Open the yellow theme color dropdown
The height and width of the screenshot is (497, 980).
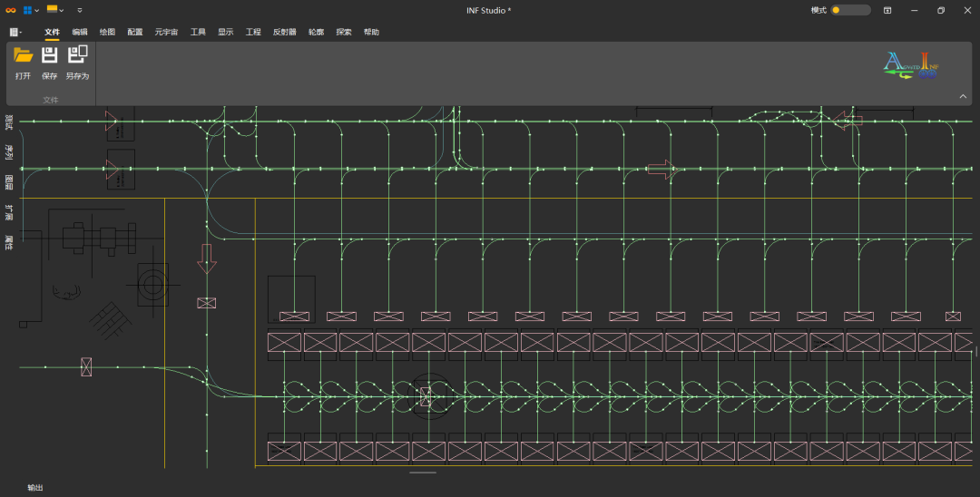[x=55, y=10]
